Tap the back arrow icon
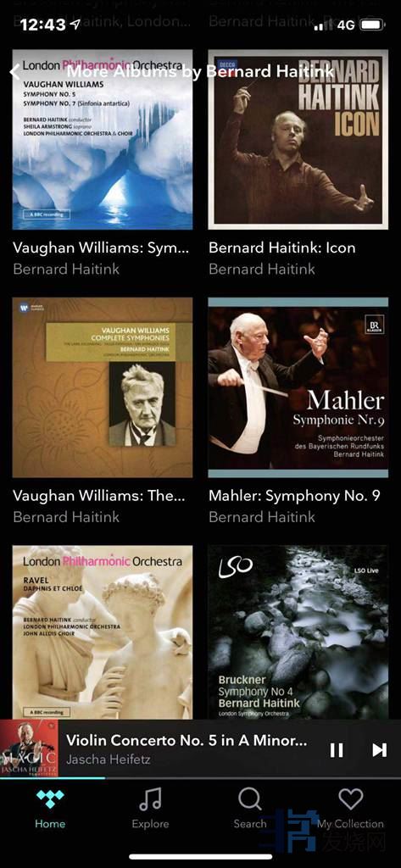The image size is (401, 868). click(15, 72)
